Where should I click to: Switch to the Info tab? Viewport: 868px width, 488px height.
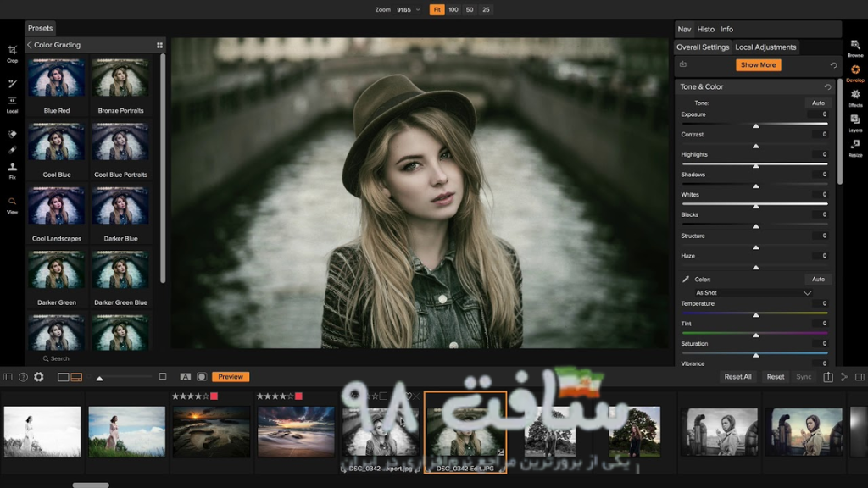726,30
